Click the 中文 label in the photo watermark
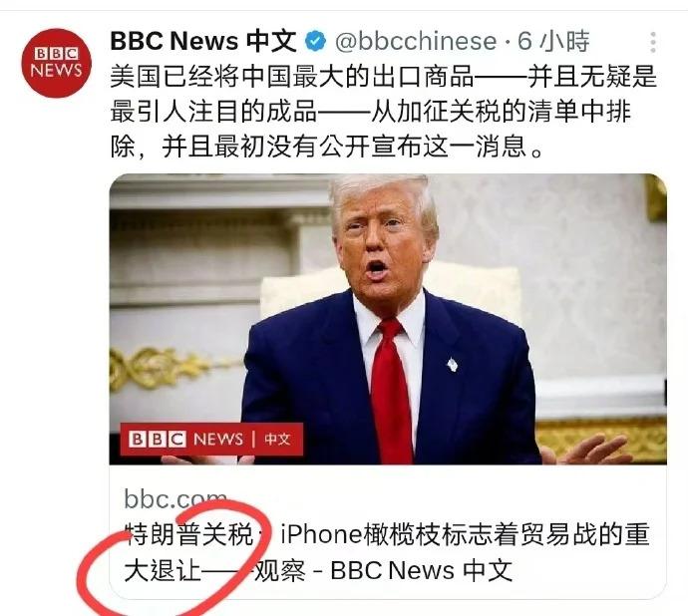The image size is (688, 616). pos(277,440)
